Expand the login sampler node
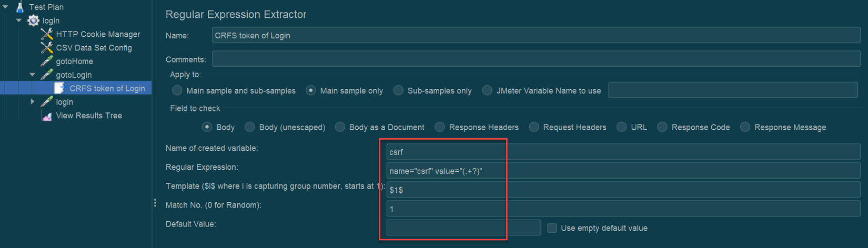 pos(33,102)
